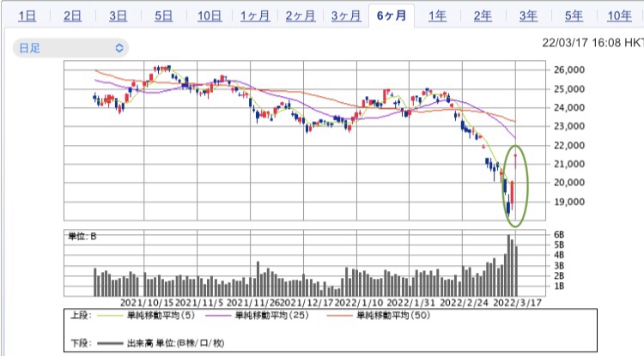Click the 24,000 price axis label
The width and height of the screenshot is (644, 356).
(569, 107)
